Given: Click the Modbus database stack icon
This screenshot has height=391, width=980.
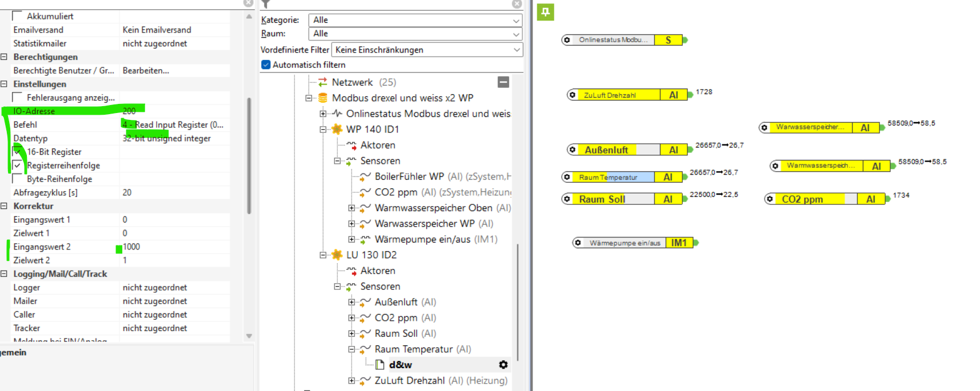Looking at the screenshot, I should tap(323, 98).
